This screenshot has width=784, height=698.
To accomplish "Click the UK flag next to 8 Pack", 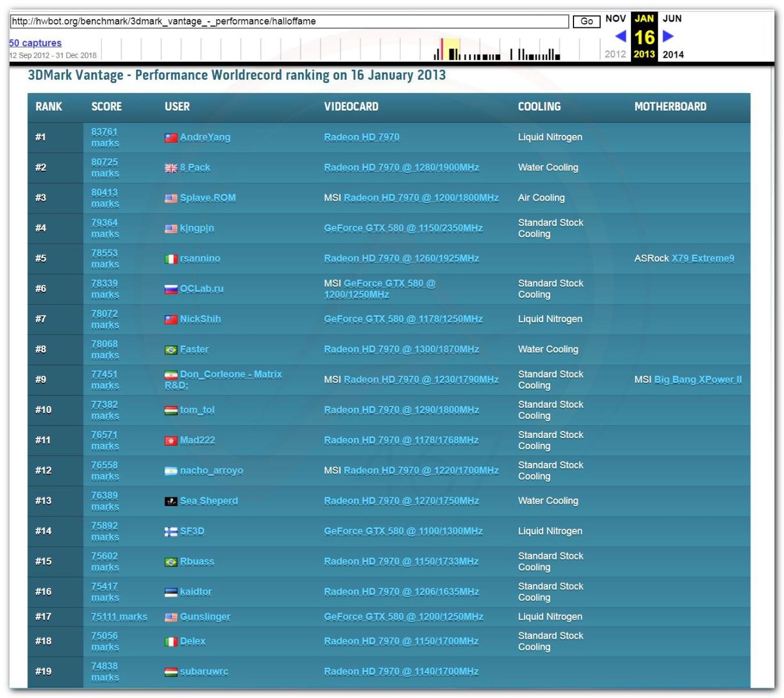I will [x=170, y=168].
